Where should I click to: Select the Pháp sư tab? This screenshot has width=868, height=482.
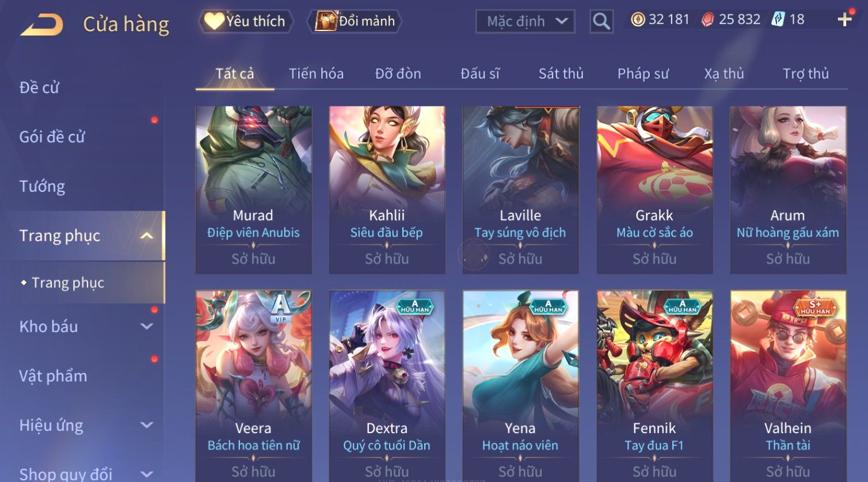click(x=643, y=74)
